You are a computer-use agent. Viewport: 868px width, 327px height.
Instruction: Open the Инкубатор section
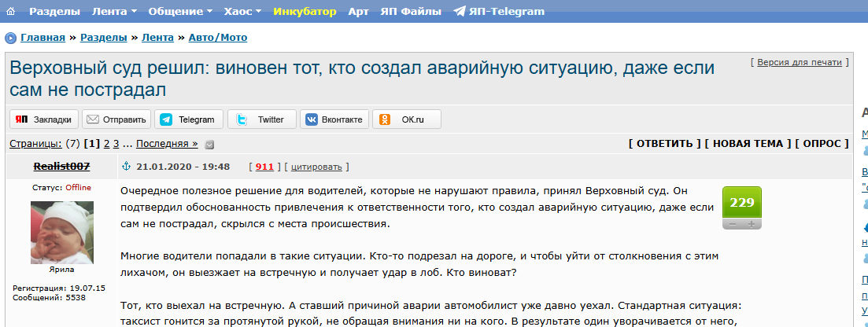point(305,11)
